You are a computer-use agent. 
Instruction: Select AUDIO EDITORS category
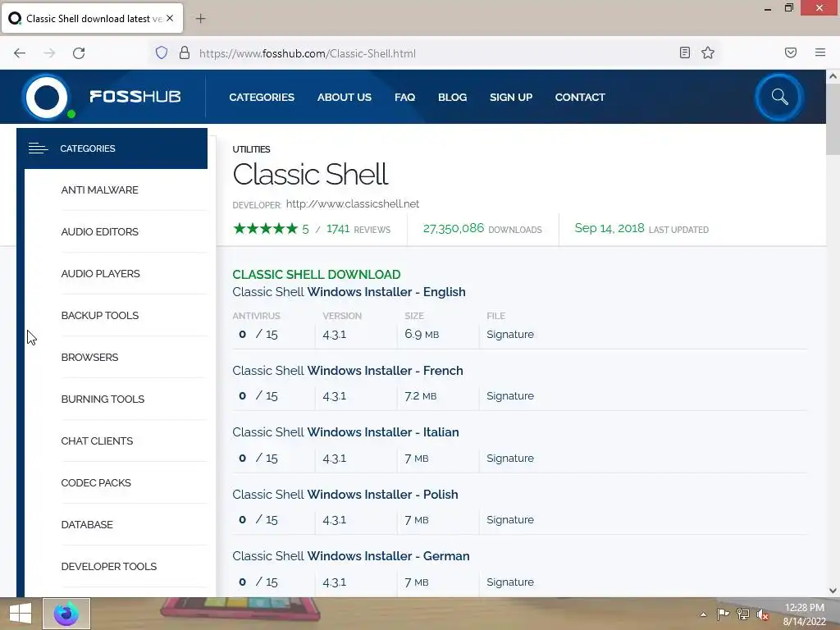click(x=99, y=232)
